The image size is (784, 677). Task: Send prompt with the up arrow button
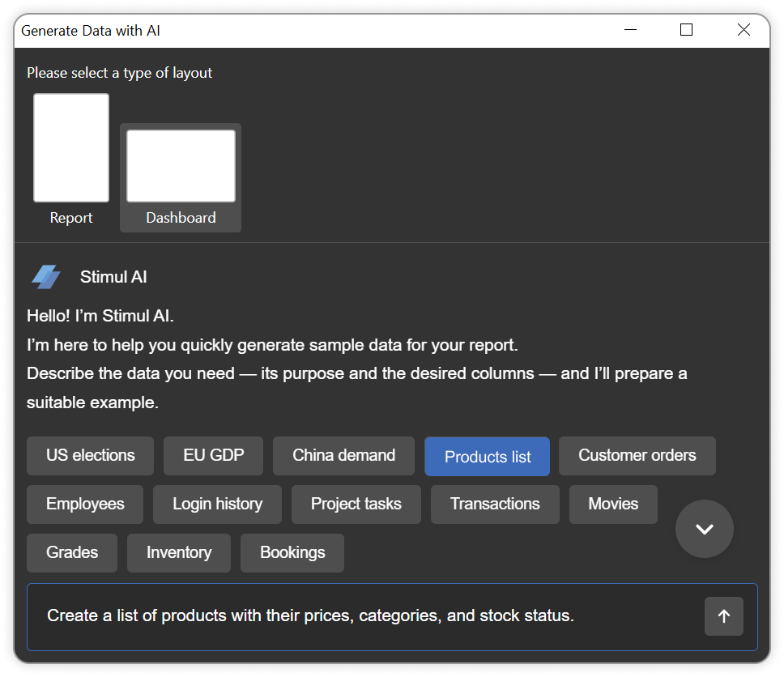point(723,616)
